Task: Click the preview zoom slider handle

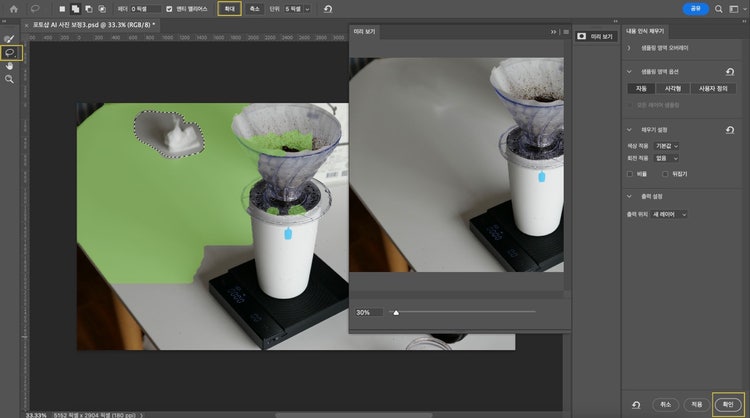Action: 396,312
